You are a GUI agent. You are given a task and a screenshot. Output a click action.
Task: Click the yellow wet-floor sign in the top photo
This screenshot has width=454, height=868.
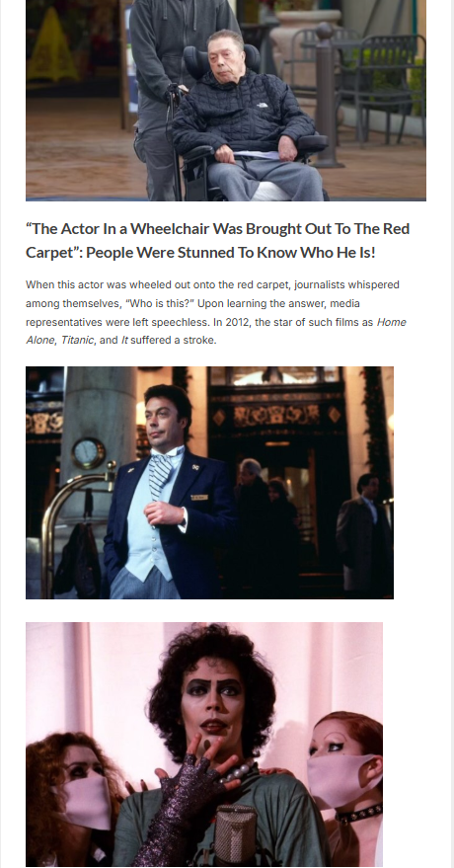(x=52, y=45)
